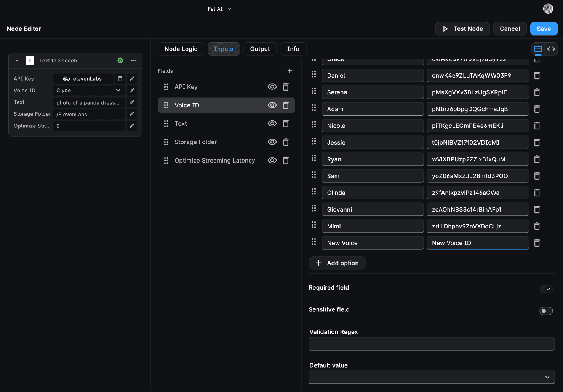The image size is (563, 392).
Task: Switch to code view with angle brackets icon
Action: [551, 49]
